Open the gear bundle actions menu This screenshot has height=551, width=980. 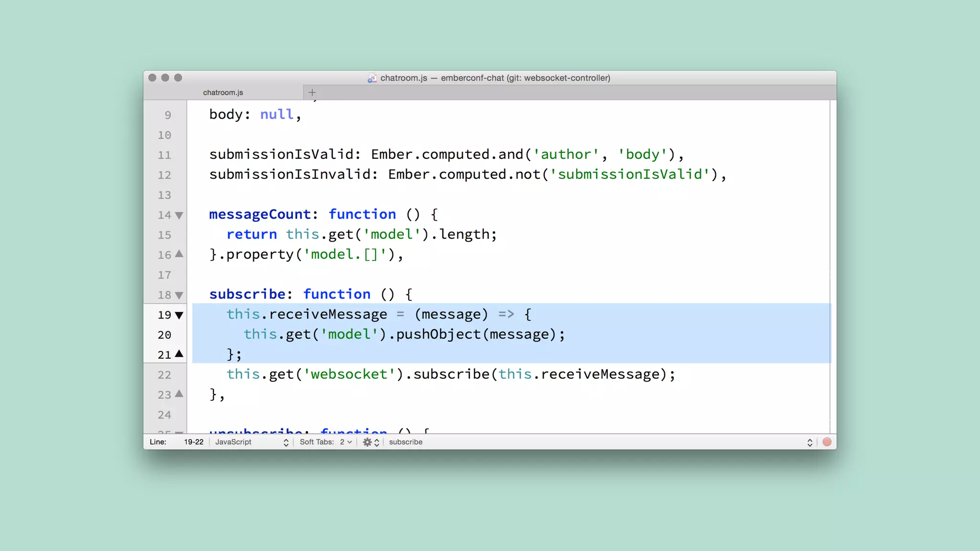367,442
